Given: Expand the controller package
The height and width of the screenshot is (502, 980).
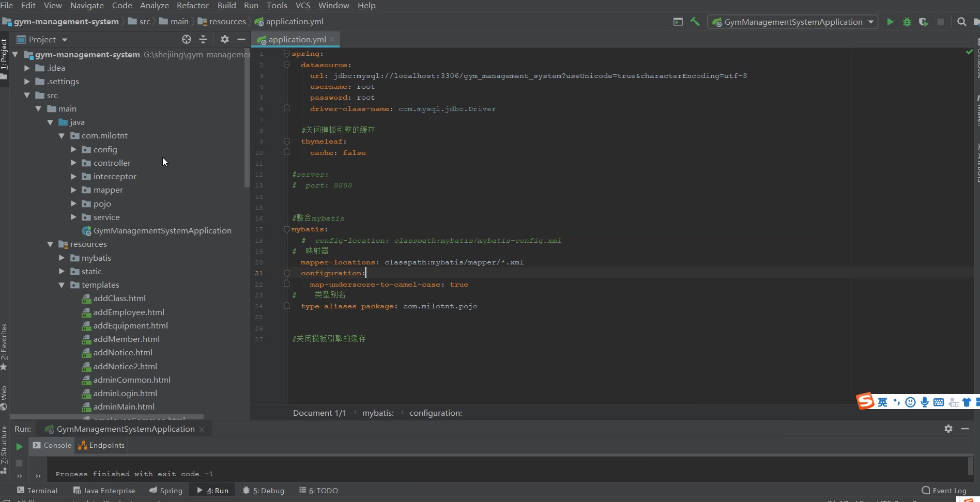Looking at the screenshot, I should [73, 163].
